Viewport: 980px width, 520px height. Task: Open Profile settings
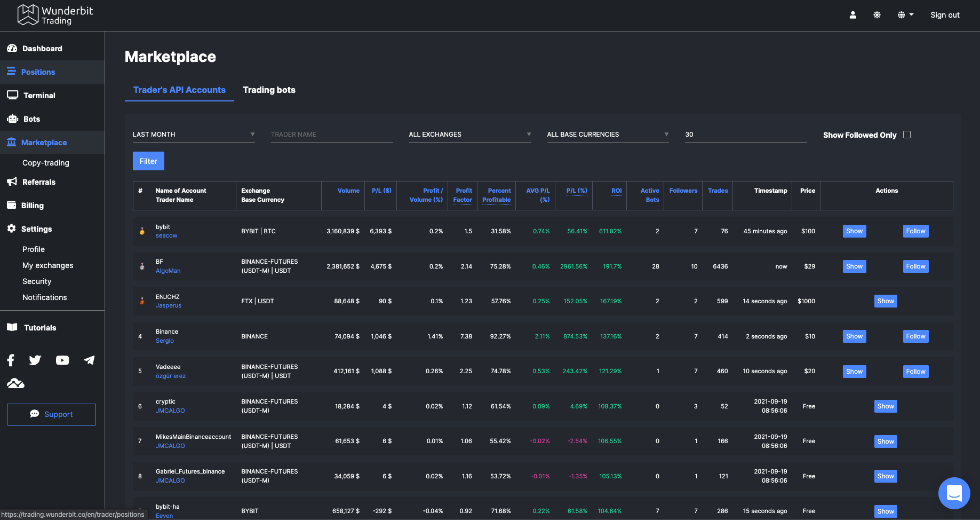[34, 249]
